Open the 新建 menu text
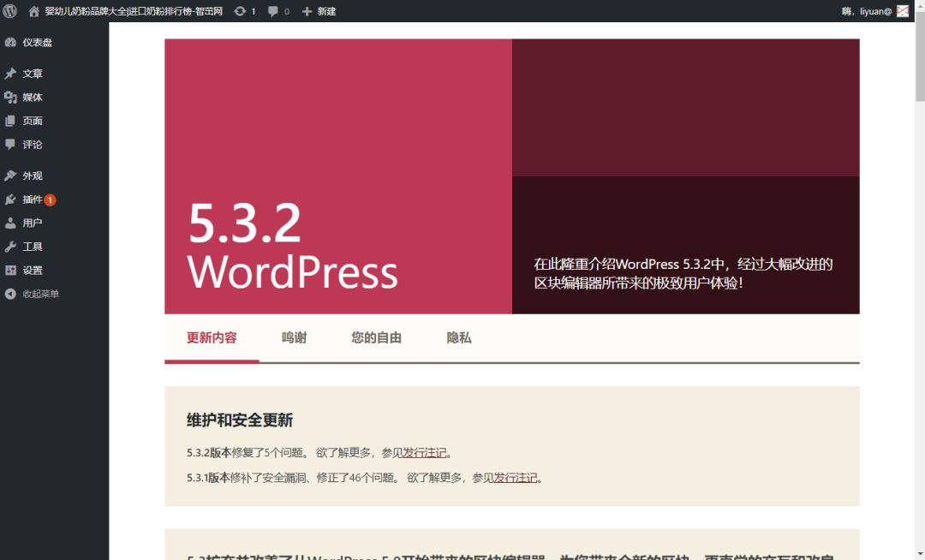The height and width of the screenshot is (560, 925). point(326,11)
